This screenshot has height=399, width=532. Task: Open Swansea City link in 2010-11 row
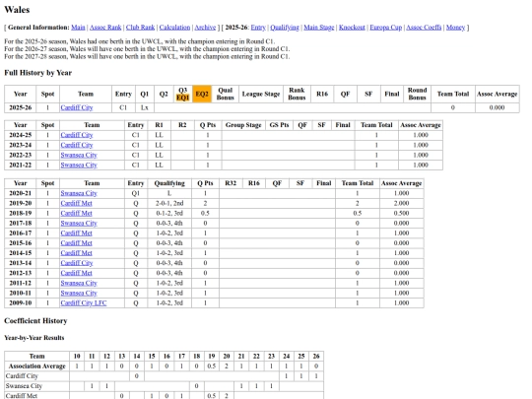(x=79, y=294)
